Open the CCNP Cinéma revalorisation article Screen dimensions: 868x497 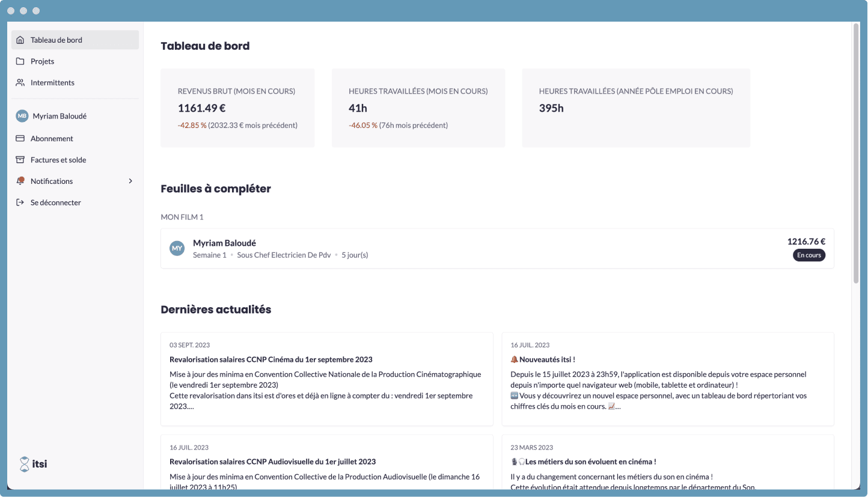270,359
